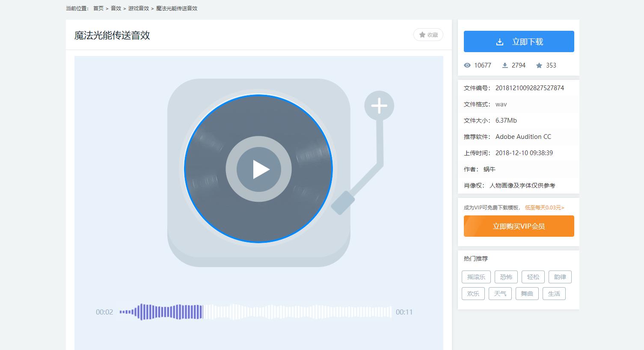Viewport: 644px width, 350px height.
Task: Click the 韵律 tag
Action: point(560,277)
